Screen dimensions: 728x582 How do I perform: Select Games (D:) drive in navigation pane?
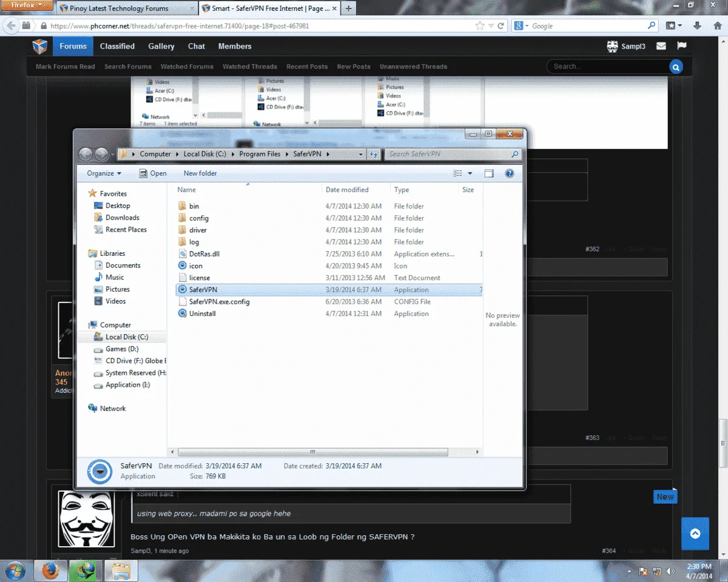pyautogui.click(x=122, y=349)
